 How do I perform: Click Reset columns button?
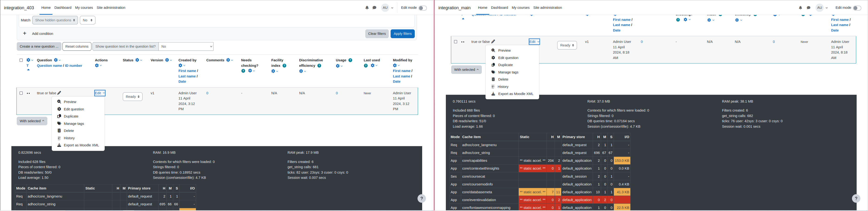[x=77, y=46]
